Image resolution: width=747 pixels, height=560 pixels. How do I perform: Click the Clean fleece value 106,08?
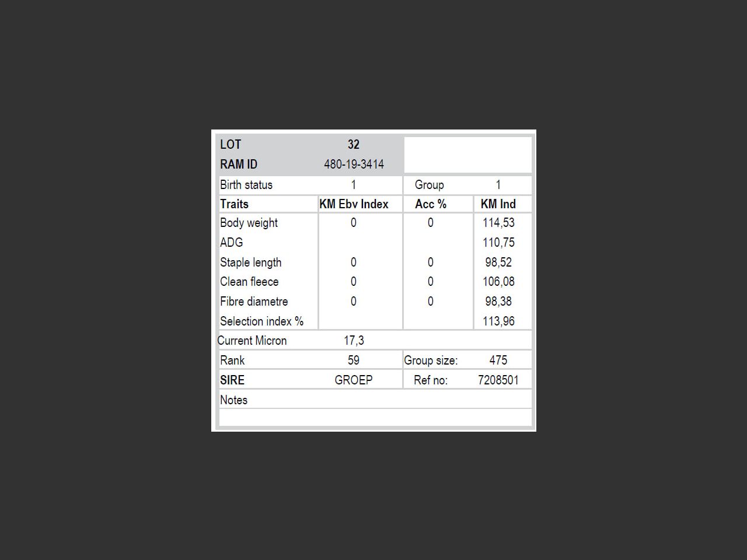498,282
